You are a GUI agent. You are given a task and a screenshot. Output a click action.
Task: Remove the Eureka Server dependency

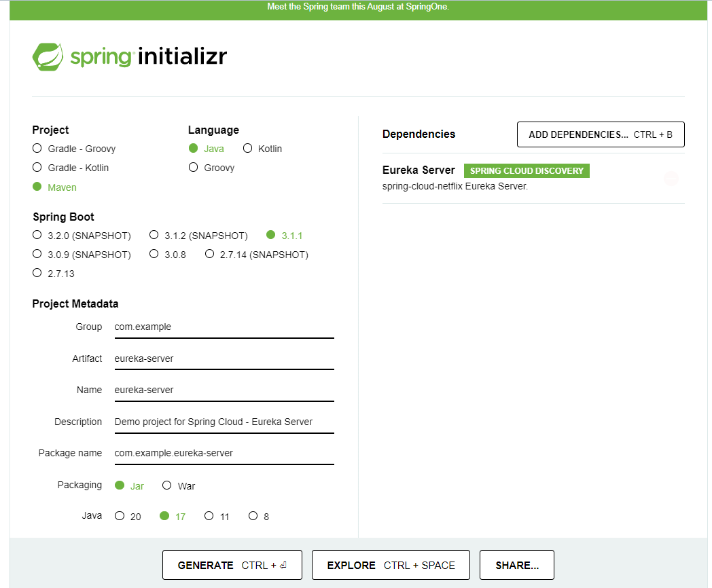click(671, 179)
